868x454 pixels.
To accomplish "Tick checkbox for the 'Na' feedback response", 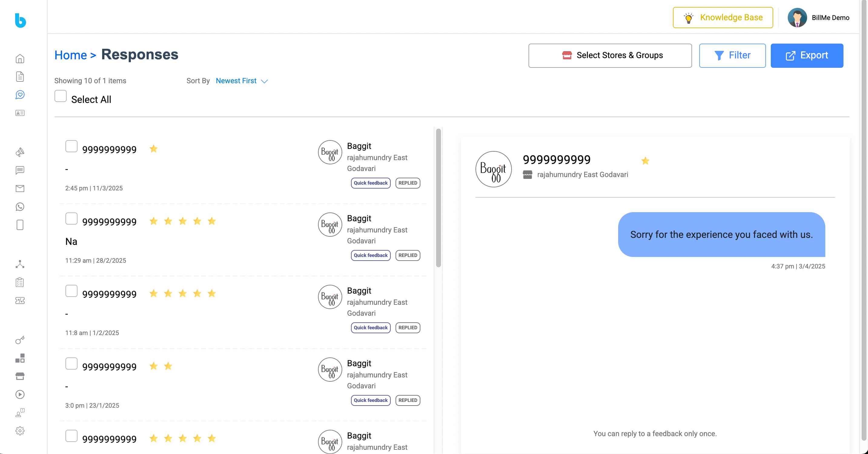I will pyautogui.click(x=71, y=219).
